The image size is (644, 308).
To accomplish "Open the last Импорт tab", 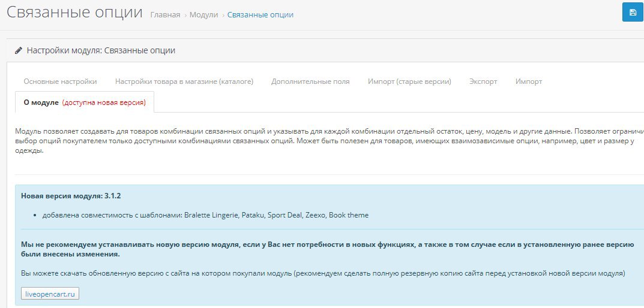I will tap(529, 81).
